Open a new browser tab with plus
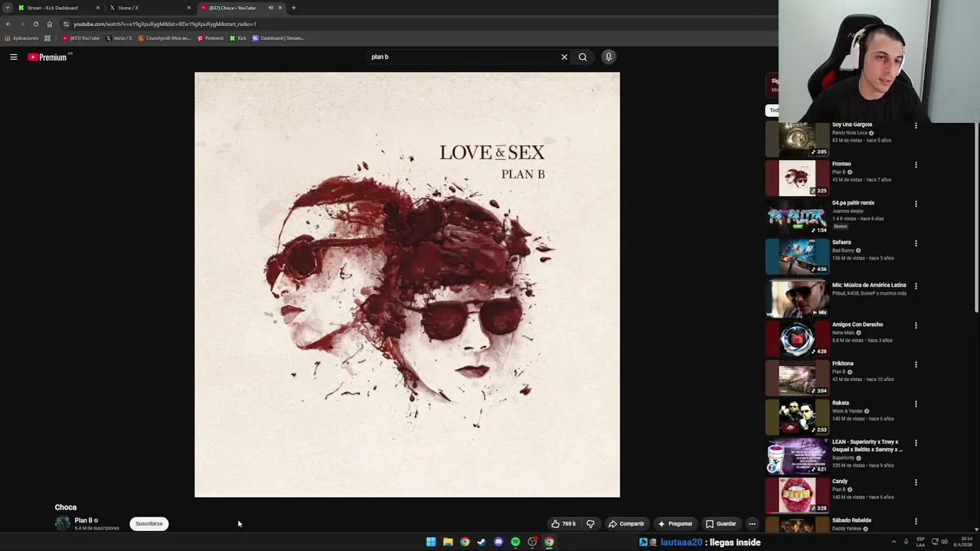The width and height of the screenshot is (980, 551). click(293, 8)
